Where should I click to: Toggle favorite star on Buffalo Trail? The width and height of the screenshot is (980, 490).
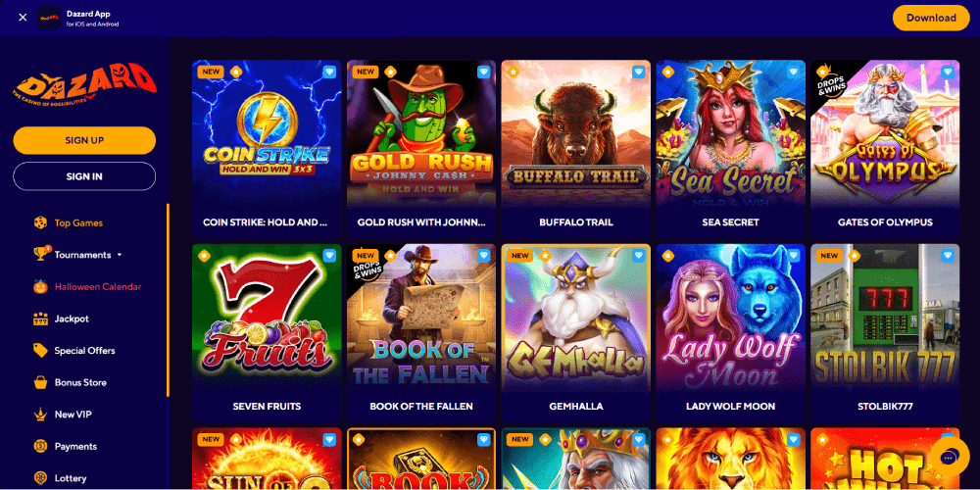click(x=514, y=72)
